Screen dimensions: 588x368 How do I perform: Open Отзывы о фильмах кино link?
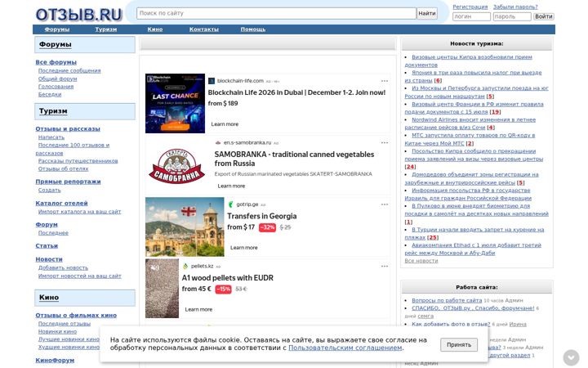(76, 316)
